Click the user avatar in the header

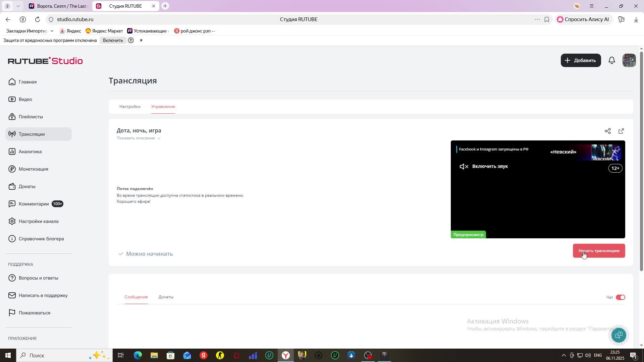(629, 60)
